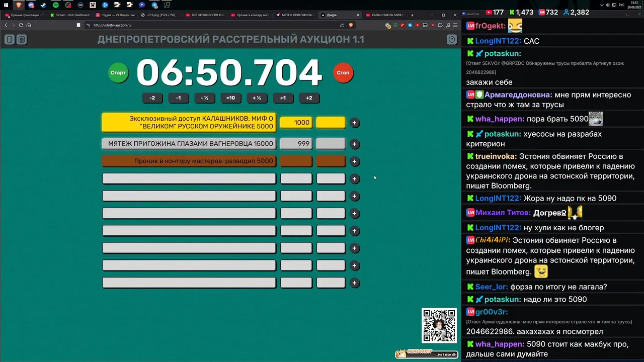Screen dimensions: 644x362
Task: Open the browser extensions puzzle icon
Action: [440, 25]
